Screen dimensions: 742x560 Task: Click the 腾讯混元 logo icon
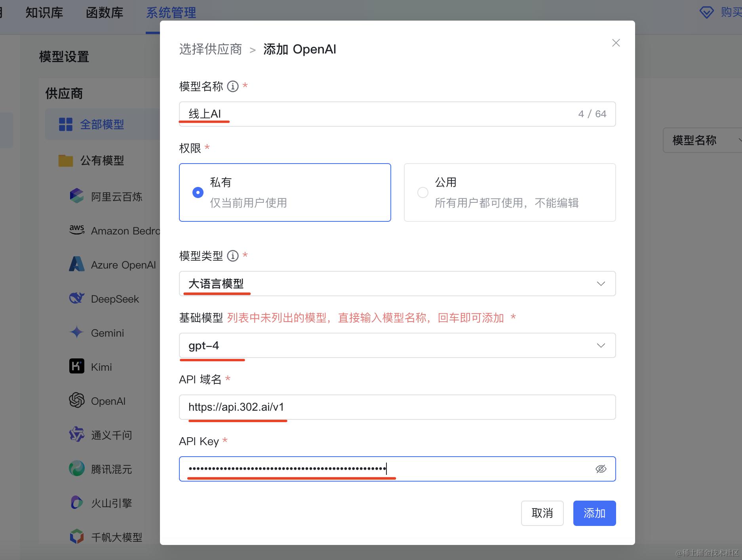[x=77, y=469]
